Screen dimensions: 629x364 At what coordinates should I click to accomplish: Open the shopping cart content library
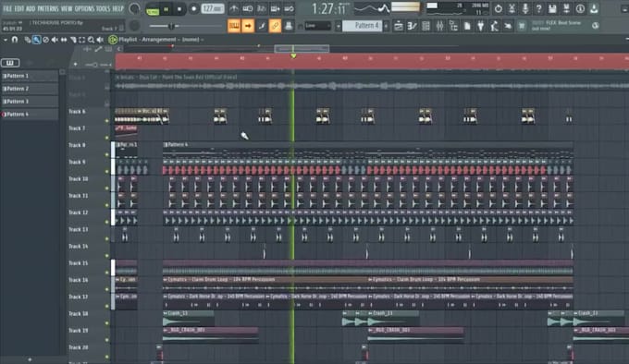pyautogui.click(x=522, y=26)
